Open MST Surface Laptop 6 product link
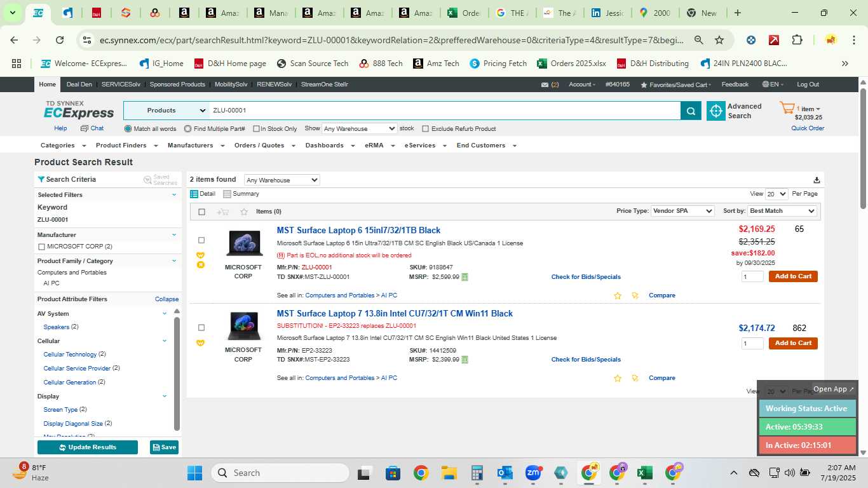The image size is (868, 488). [x=358, y=231]
